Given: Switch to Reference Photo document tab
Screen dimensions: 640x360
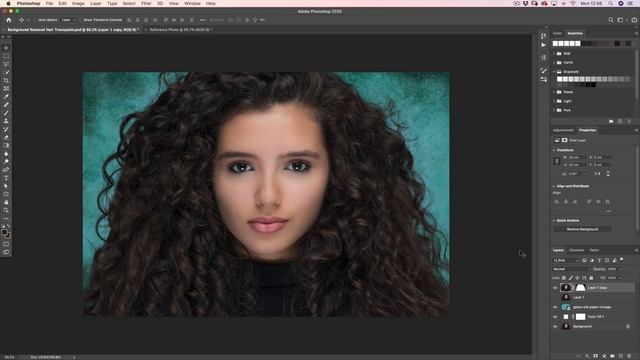Looking at the screenshot, I should click(x=180, y=30).
